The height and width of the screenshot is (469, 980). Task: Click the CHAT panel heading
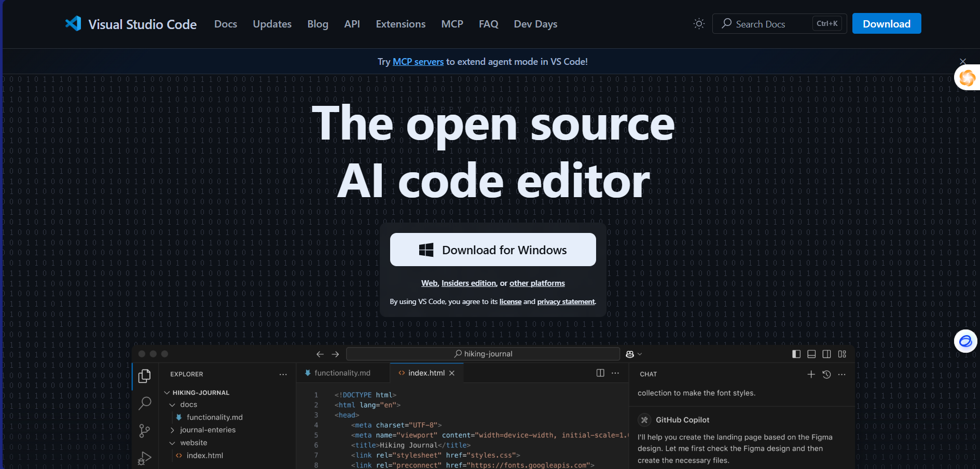[x=648, y=374]
